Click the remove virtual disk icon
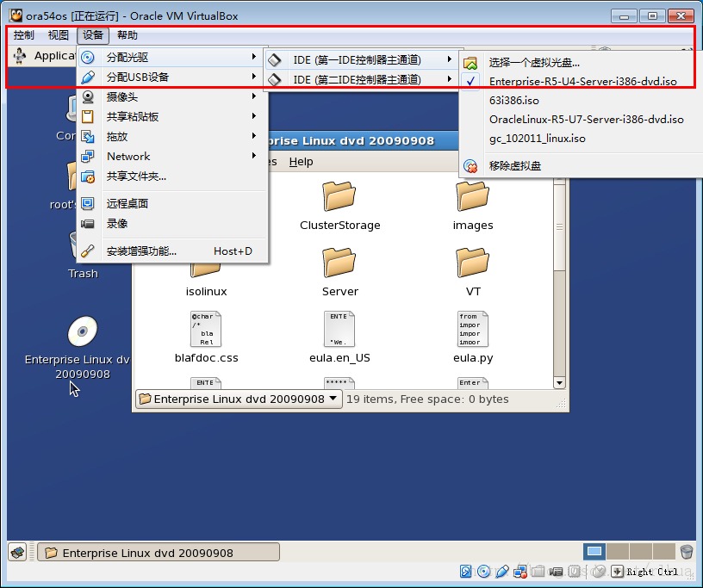The image size is (703, 588). tap(470, 166)
